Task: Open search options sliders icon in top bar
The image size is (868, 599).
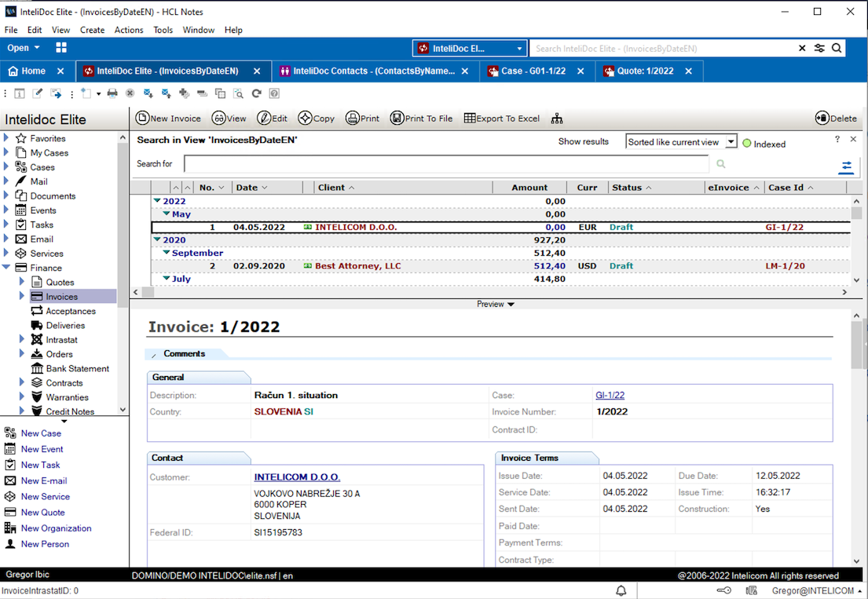Action: (819, 48)
